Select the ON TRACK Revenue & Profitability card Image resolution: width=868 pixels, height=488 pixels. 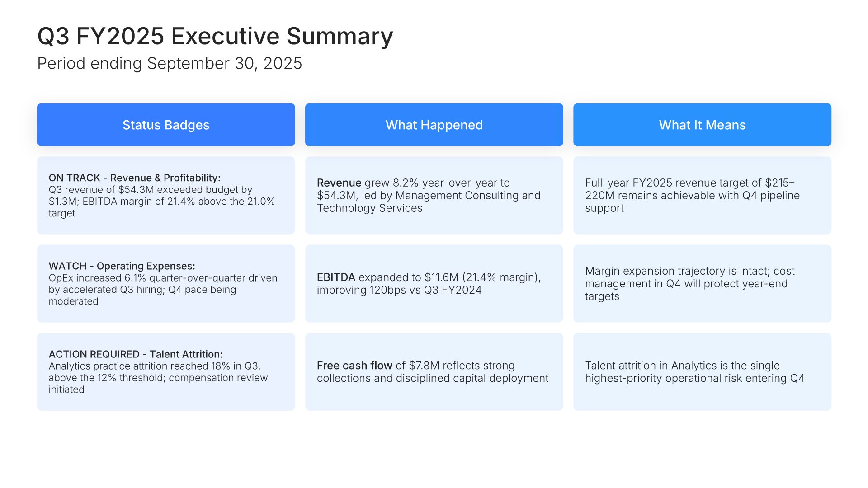(x=166, y=195)
